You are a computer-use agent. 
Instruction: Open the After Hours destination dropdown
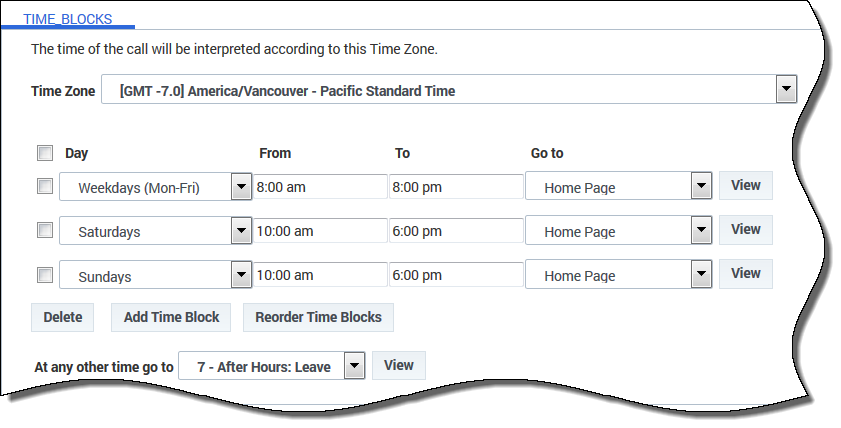point(354,366)
